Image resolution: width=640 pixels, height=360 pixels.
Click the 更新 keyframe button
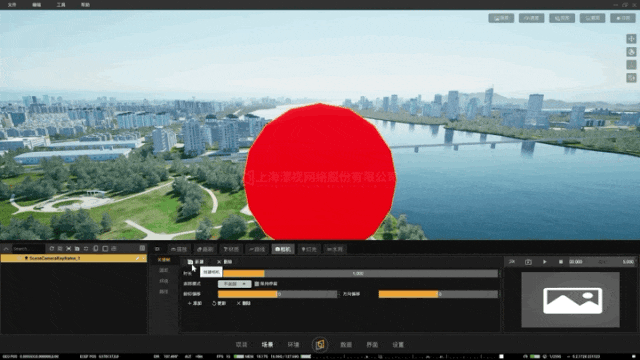click(219, 303)
